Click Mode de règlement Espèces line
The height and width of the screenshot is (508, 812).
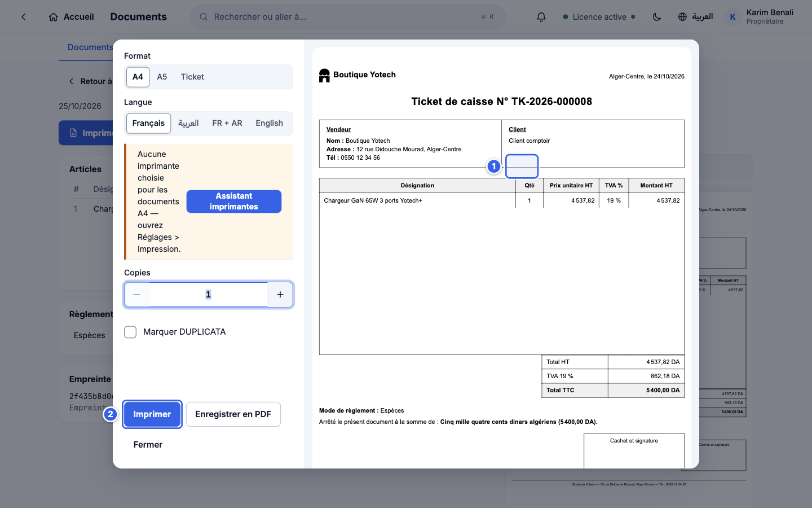pos(361,410)
